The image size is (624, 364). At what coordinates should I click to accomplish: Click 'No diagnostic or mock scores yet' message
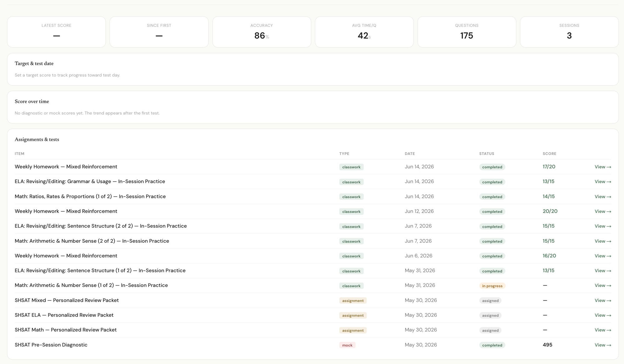tap(87, 113)
